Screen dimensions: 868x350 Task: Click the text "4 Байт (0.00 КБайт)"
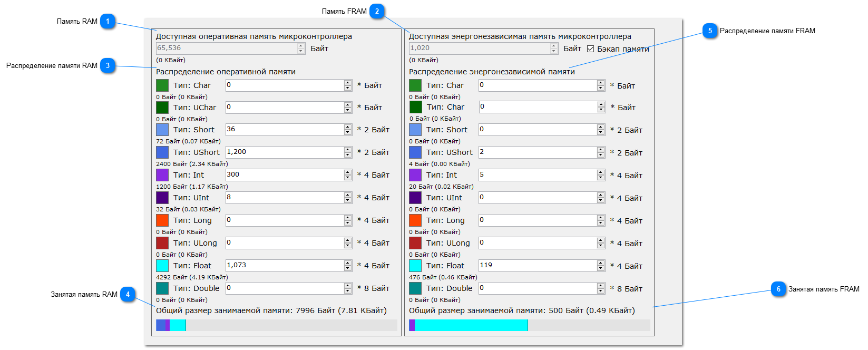pos(440,164)
